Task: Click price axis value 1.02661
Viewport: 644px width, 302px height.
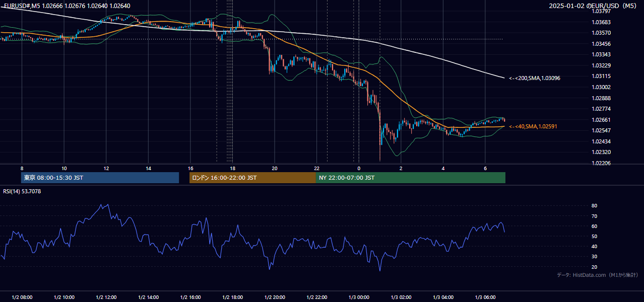Action: 601,120
